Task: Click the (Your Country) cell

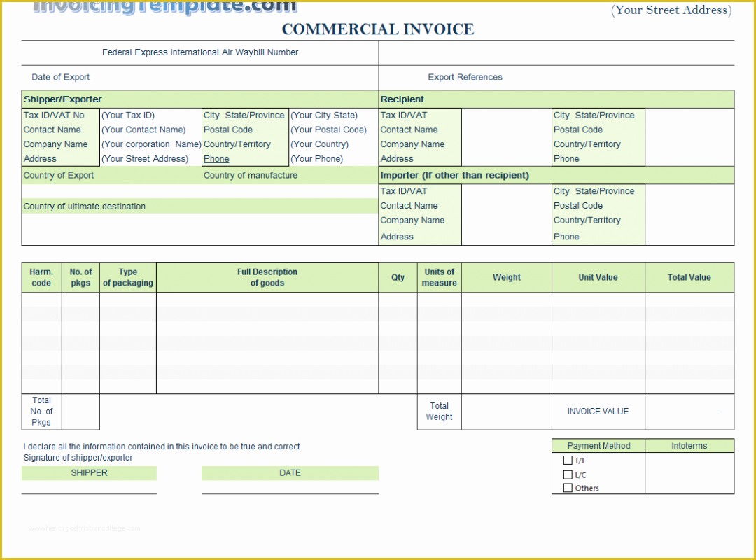Action: click(x=319, y=144)
